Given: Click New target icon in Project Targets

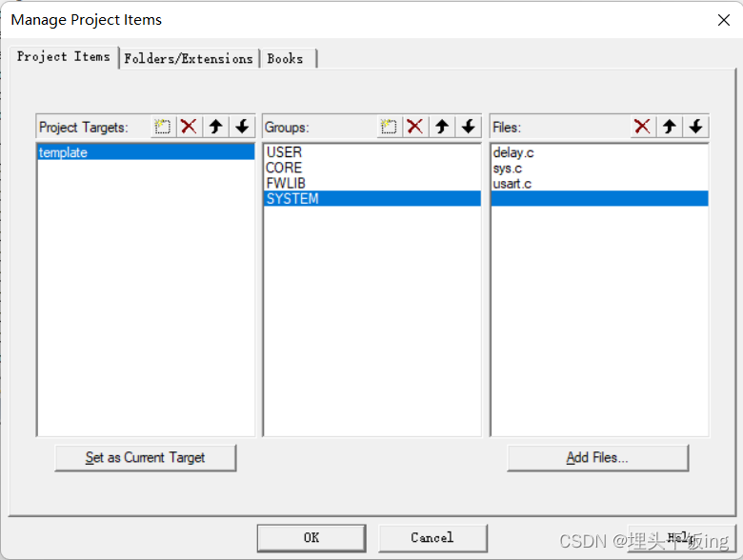Looking at the screenshot, I should pyautogui.click(x=163, y=127).
